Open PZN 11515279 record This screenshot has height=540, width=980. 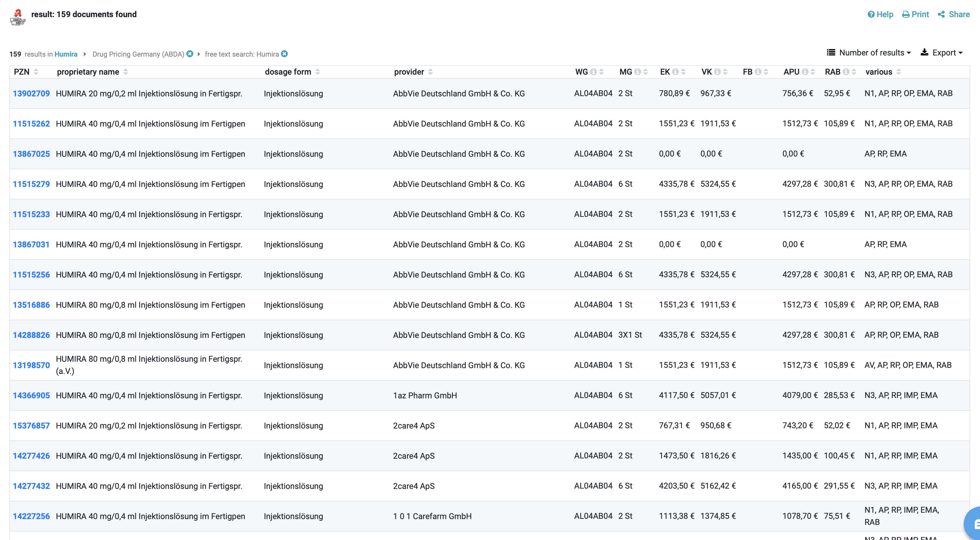(x=31, y=184)
